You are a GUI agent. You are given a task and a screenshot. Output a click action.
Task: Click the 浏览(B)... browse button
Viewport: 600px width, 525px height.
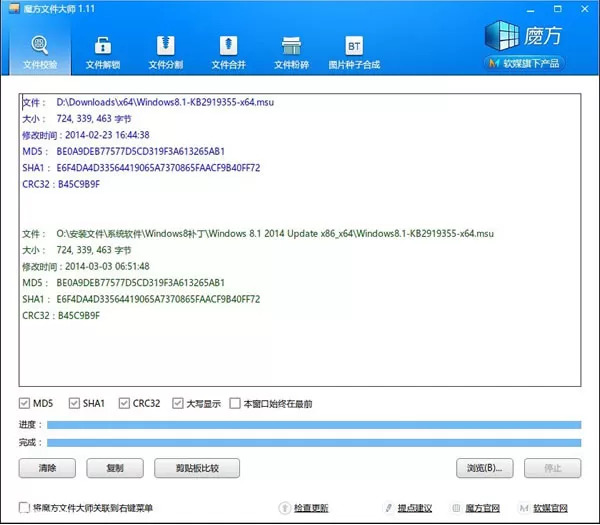coord(484,468)
